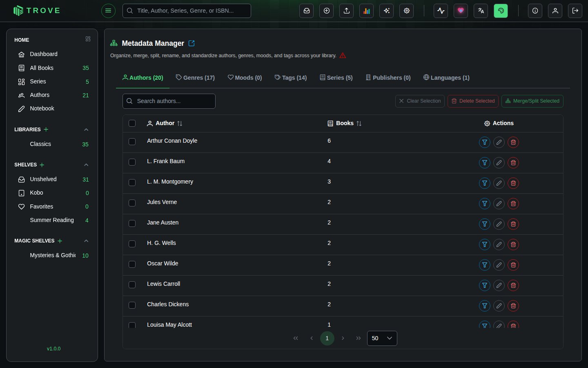Check the L. Frank Baum row checkbox
588x368 pixels.
point(132,162)
